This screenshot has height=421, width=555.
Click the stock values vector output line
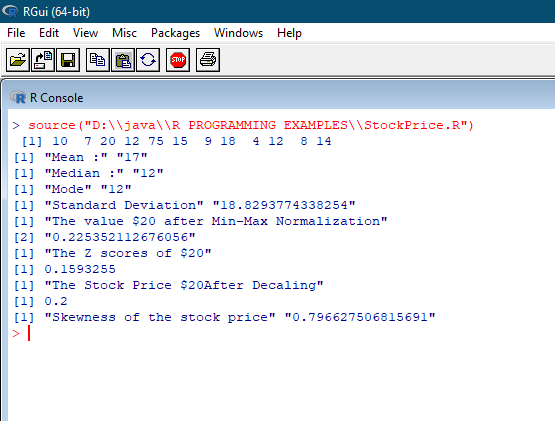coord(176,141)
